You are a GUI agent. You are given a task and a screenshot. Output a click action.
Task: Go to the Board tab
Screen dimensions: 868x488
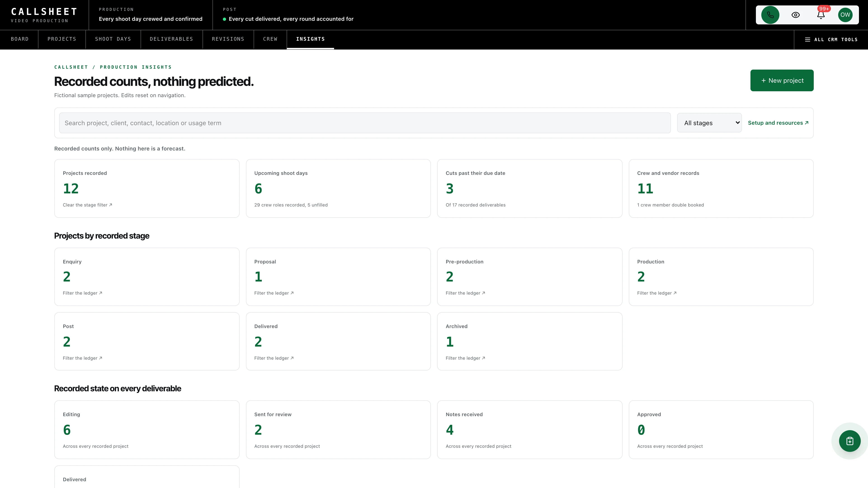pyautogui.click(x=19, y=39)
